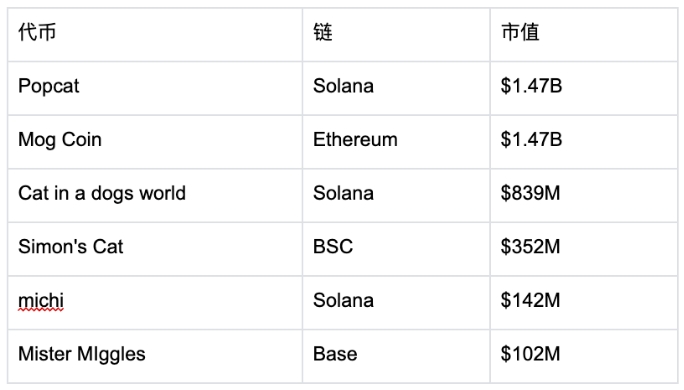This screenshot has height=390, width=684.
Task: Select the 代币 header cell
Action: point(155,34)
